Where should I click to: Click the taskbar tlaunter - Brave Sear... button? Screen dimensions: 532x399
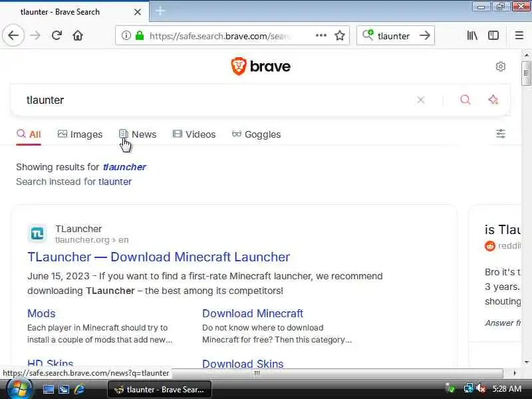(x=160, y=390)
